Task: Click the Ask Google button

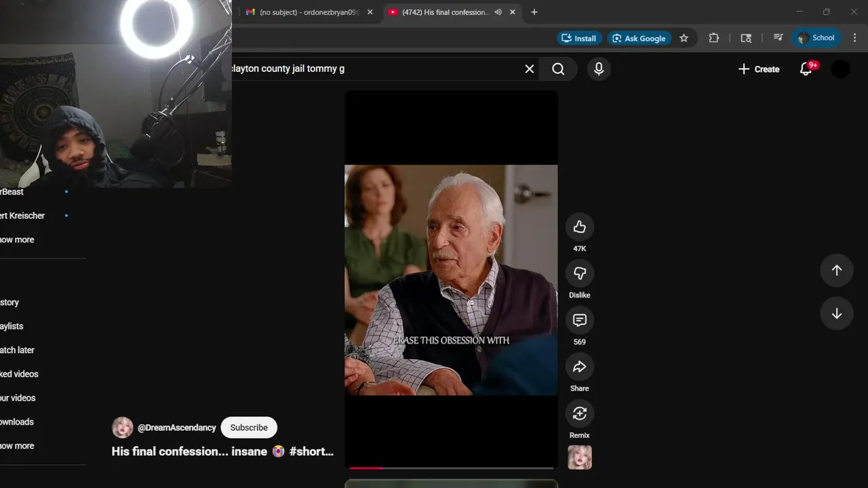Action: [639, 38]
